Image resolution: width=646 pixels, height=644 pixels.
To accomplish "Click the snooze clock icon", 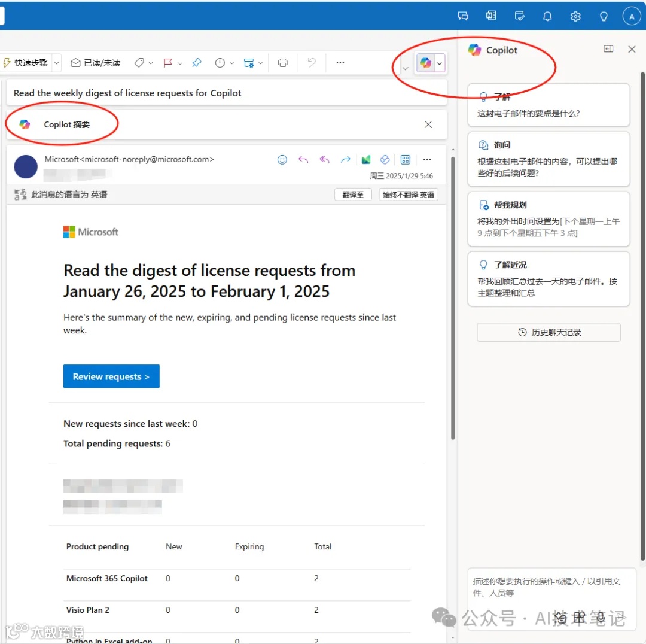I will click(x=220, y=63).
